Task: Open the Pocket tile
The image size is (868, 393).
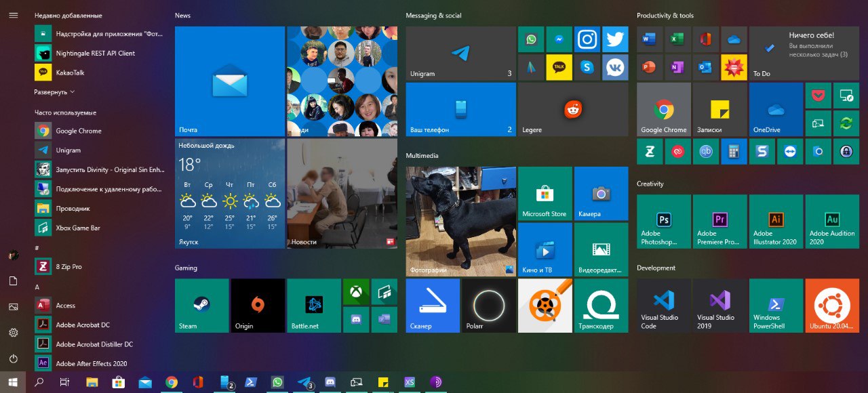Action: (x=818, y=96)
